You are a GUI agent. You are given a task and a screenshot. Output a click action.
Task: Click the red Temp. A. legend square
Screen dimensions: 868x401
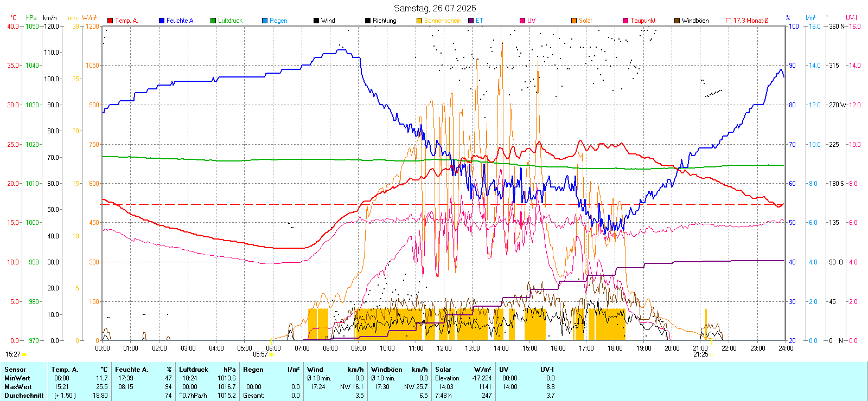[110, 21]
